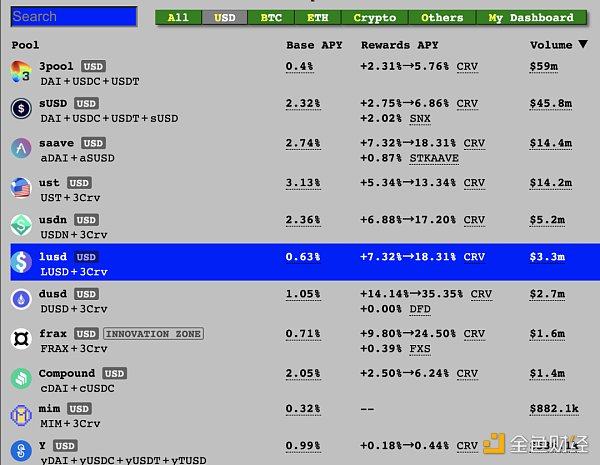This screenshot has width=600, height=465.
Task: Sort by Base APY column header
Action: pyautogui.click(x=314, y=45)
